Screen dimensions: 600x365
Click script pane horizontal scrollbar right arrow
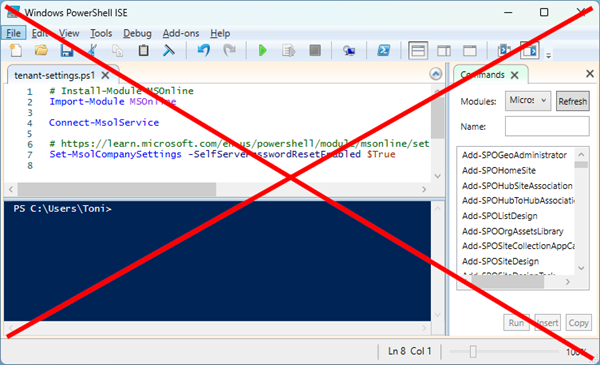424,189
